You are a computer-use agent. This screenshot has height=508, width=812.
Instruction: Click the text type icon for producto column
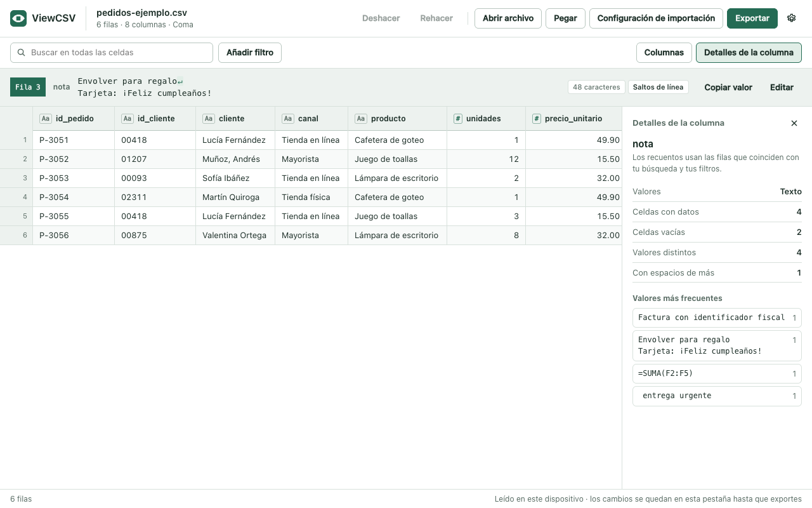point(361,119)
